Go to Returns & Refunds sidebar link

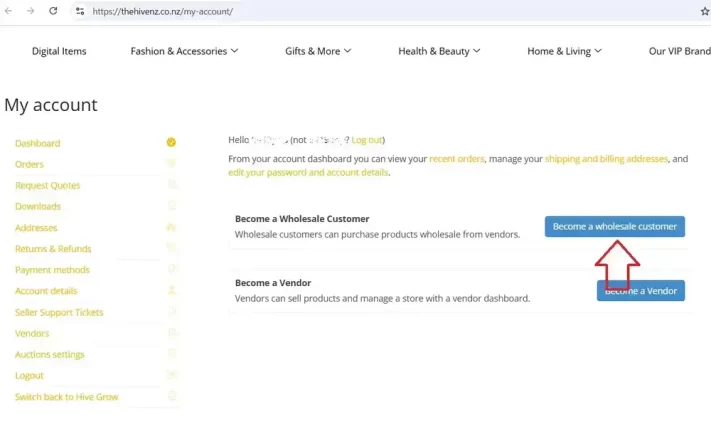[53, 249]
